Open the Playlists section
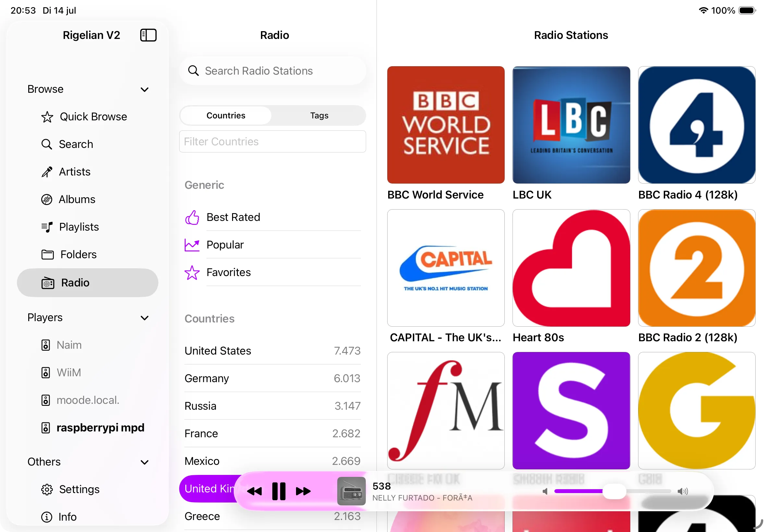This screenshot has height=532, width=766. [x=87, y=227]
